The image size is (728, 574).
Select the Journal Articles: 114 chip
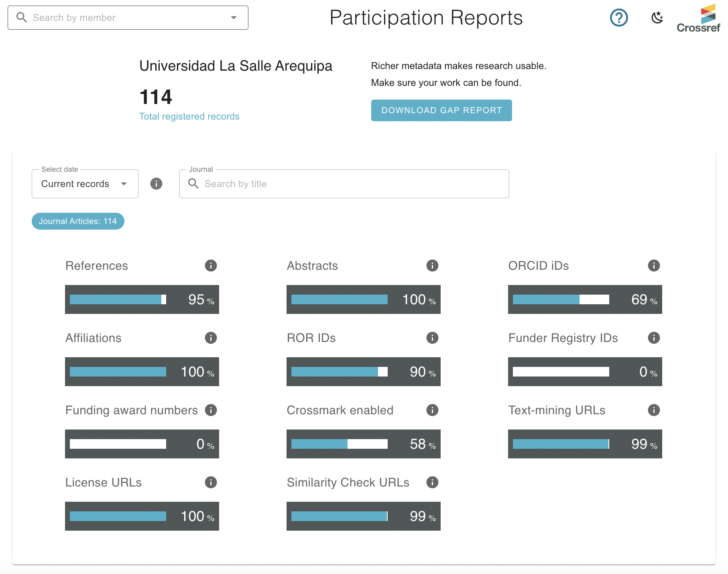pos(78,221)
